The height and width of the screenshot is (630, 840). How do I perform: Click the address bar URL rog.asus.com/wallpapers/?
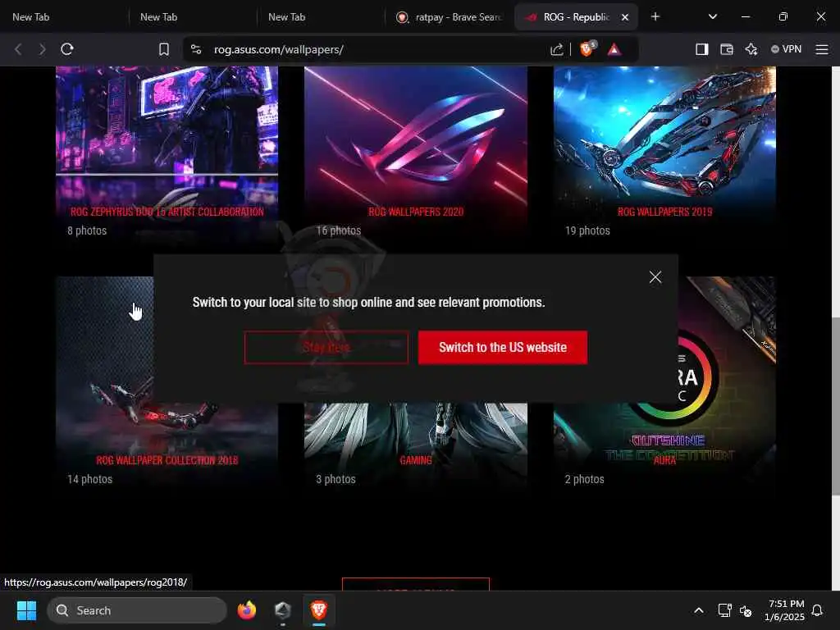click(x=279, y=49)
